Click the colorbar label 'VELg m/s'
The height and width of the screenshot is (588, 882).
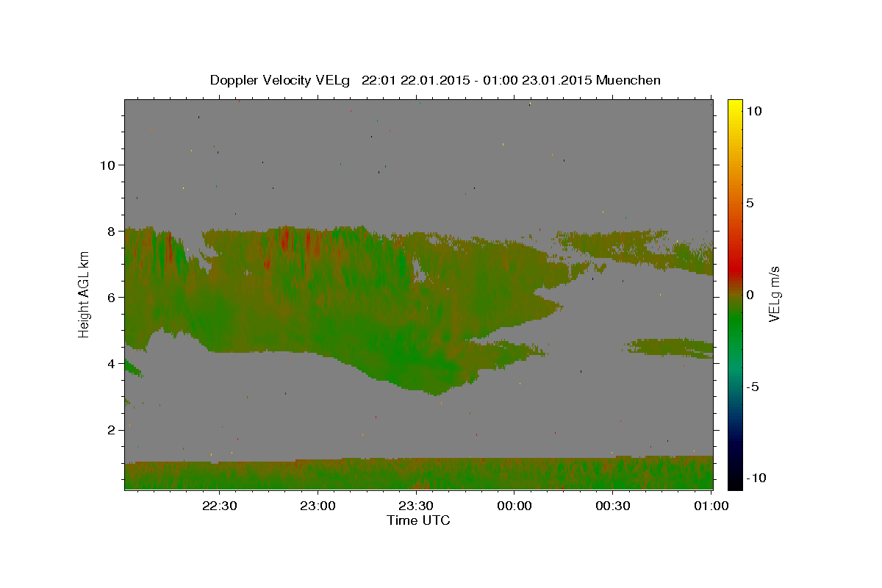774,294
